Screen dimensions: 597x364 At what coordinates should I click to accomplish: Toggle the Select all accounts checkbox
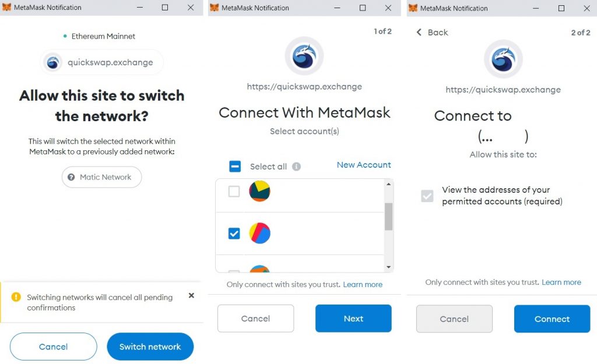235,166
